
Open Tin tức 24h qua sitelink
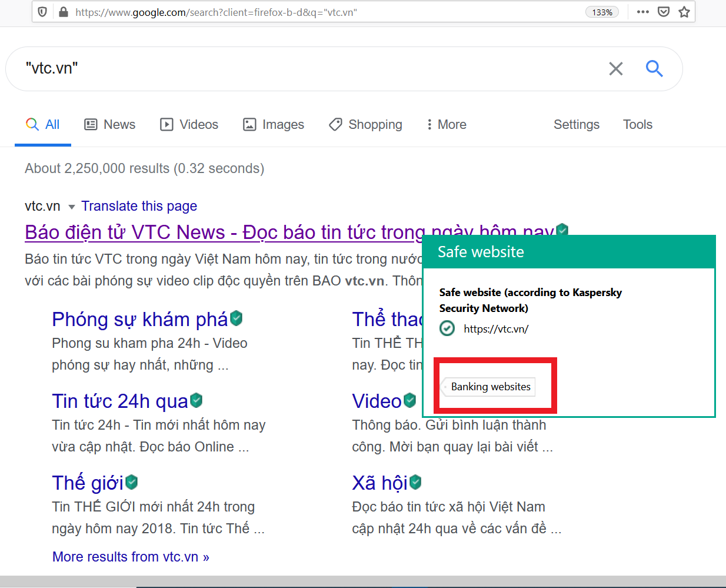click(120, 401)
